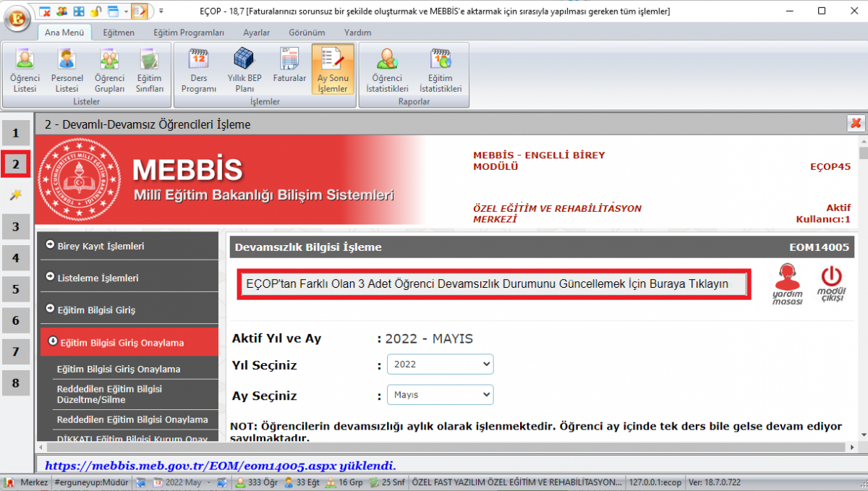The width and height of the screenshot is (868, 491).
Task: Go to step 5 button
Action: [16, 289]
